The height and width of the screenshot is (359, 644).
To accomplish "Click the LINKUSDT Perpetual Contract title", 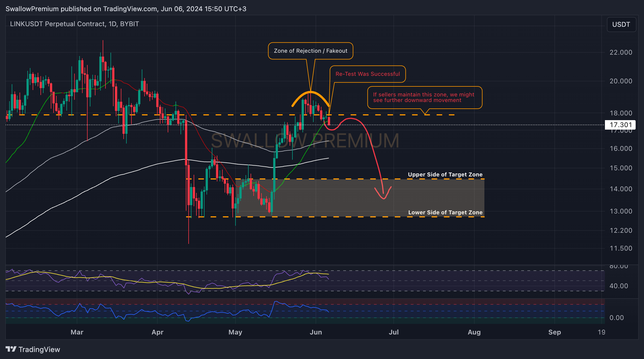I will [75, 24].
